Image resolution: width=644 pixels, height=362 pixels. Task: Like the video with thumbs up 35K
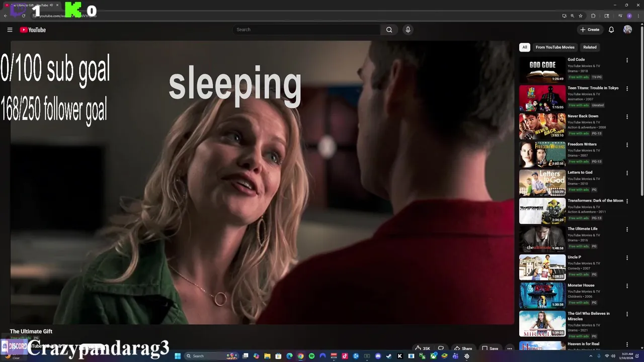(422, 348)
